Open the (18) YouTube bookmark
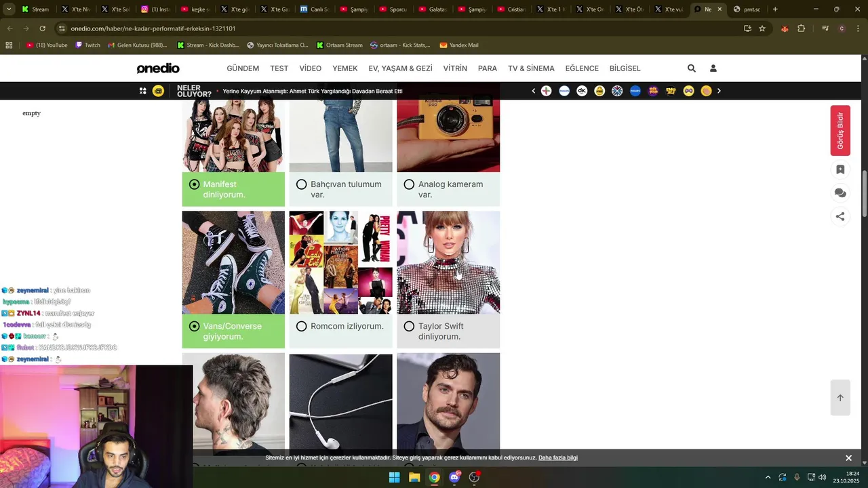Viewport: 868px width, 488px height. 47,45
